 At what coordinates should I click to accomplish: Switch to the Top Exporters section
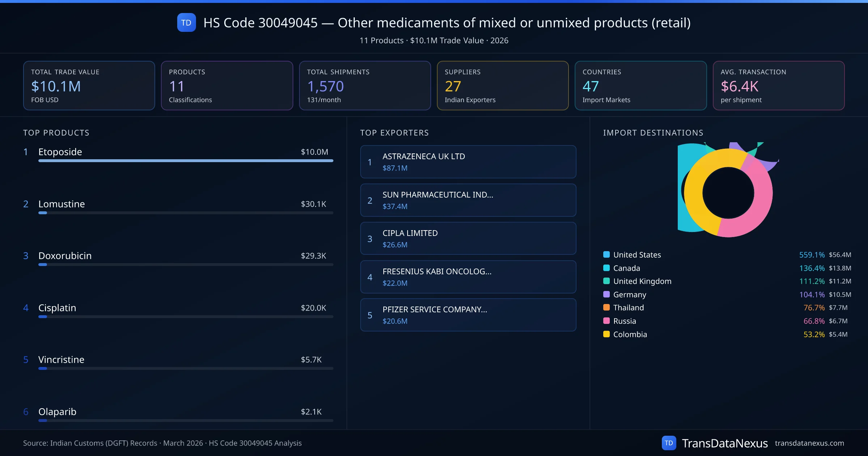pyautogui.click(x=395, y=132)
